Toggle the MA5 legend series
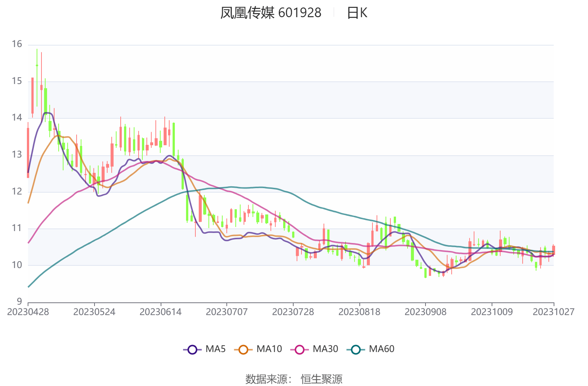Image resolution: width=588 pixels, height=386 pixels. point(205,349)
